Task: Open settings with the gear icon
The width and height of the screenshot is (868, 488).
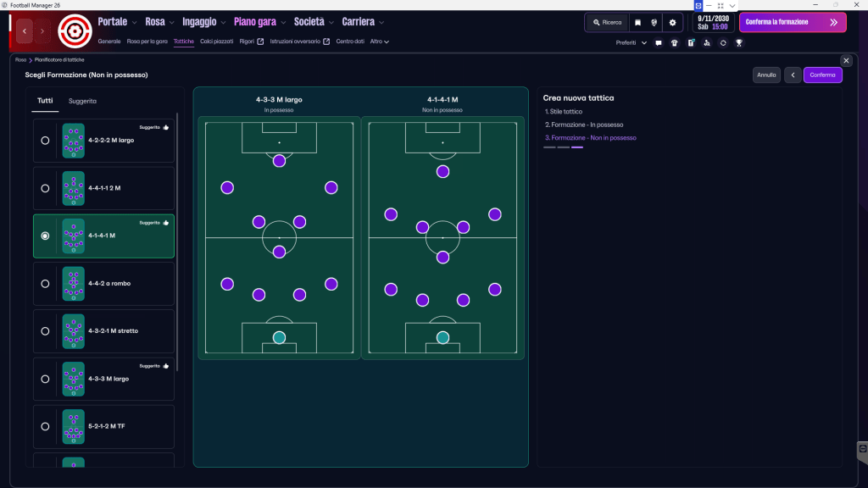Action: click(x=672, y=23)
